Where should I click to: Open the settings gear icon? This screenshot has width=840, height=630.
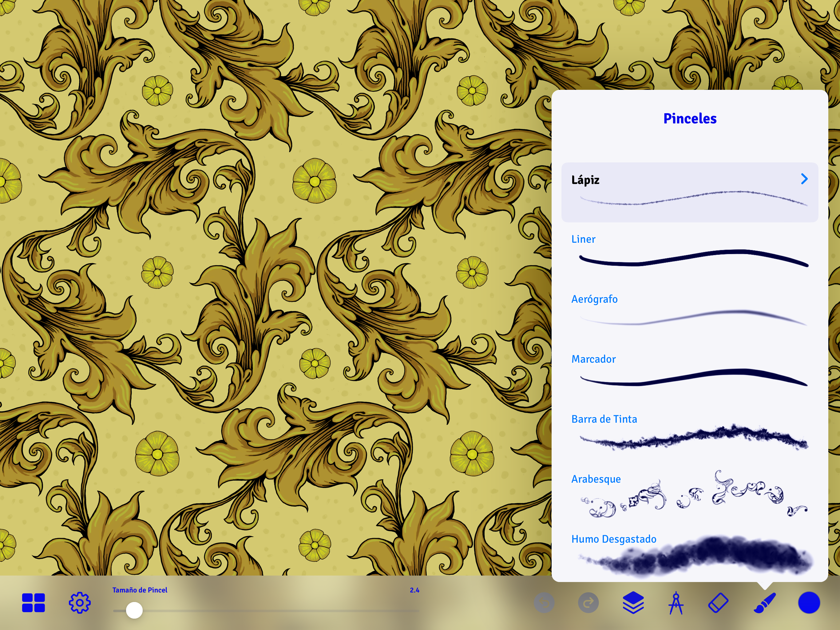pyautogui.click(x=80, y=603)
